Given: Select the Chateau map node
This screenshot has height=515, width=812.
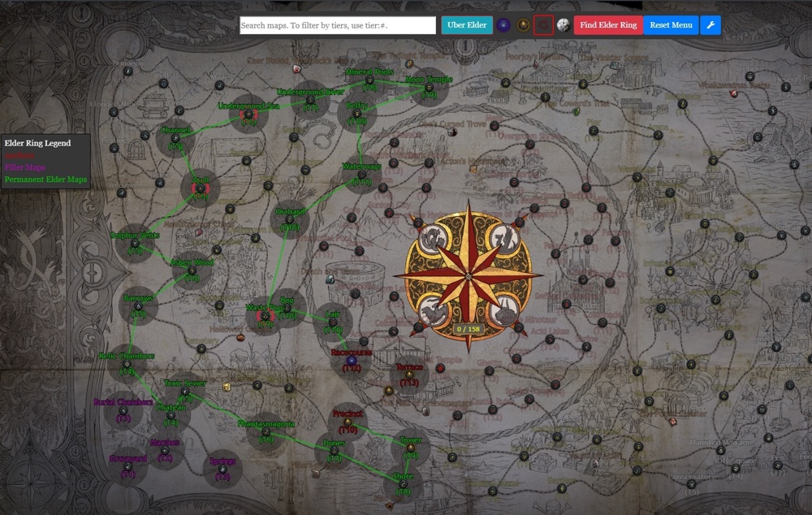Looking at the screenshot, I should (171, 416).
